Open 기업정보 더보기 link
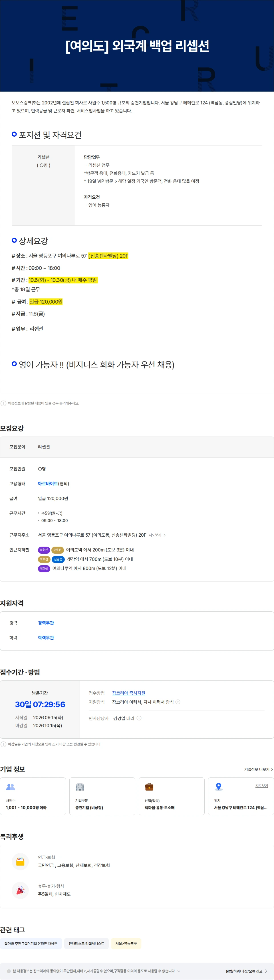 click(x=258, y=769)
